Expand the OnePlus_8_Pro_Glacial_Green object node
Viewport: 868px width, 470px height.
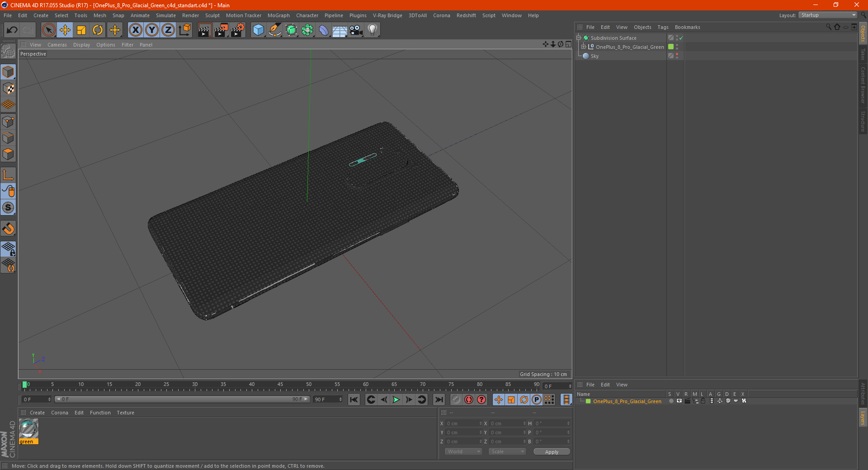584,47
